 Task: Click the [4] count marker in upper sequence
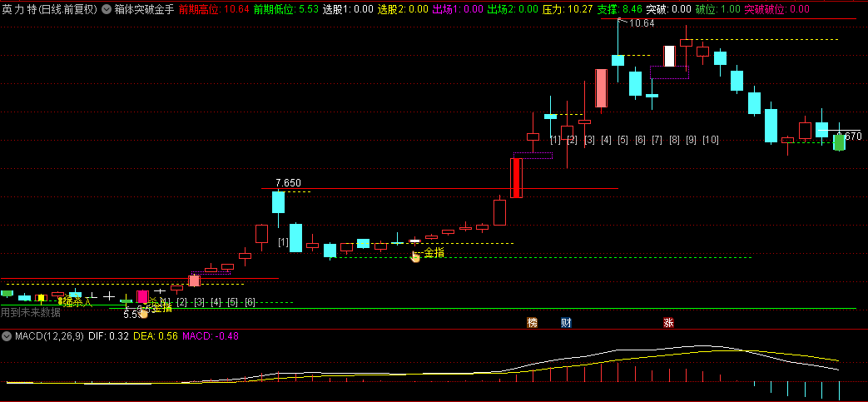[x=606, y=140]
